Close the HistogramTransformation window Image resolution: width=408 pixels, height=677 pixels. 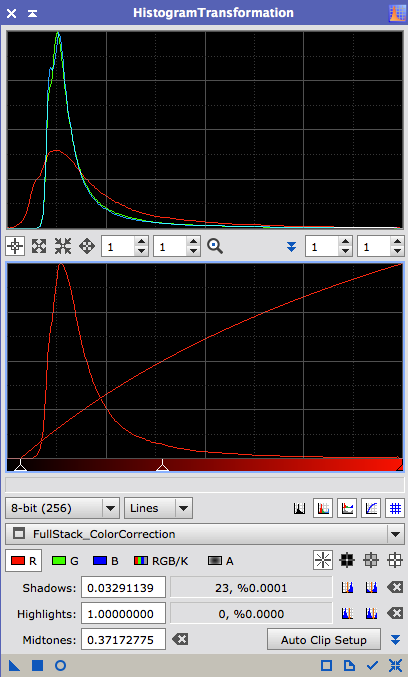[12, 13]
